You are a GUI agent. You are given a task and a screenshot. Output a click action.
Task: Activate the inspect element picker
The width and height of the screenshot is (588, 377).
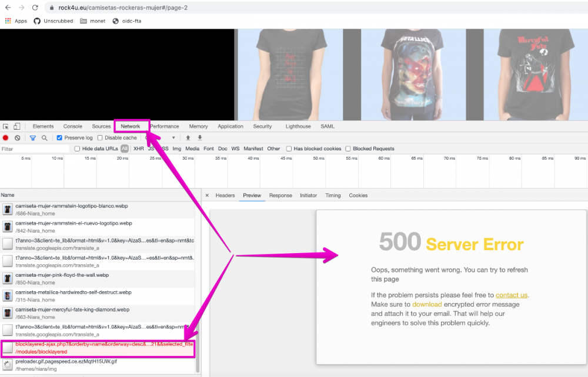coord(6,126)
